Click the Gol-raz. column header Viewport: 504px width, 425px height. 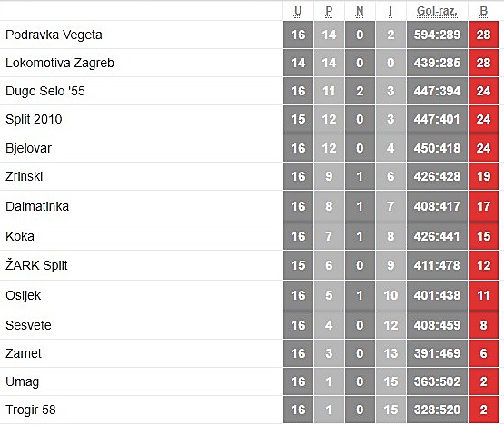click(x=437, y=12)
